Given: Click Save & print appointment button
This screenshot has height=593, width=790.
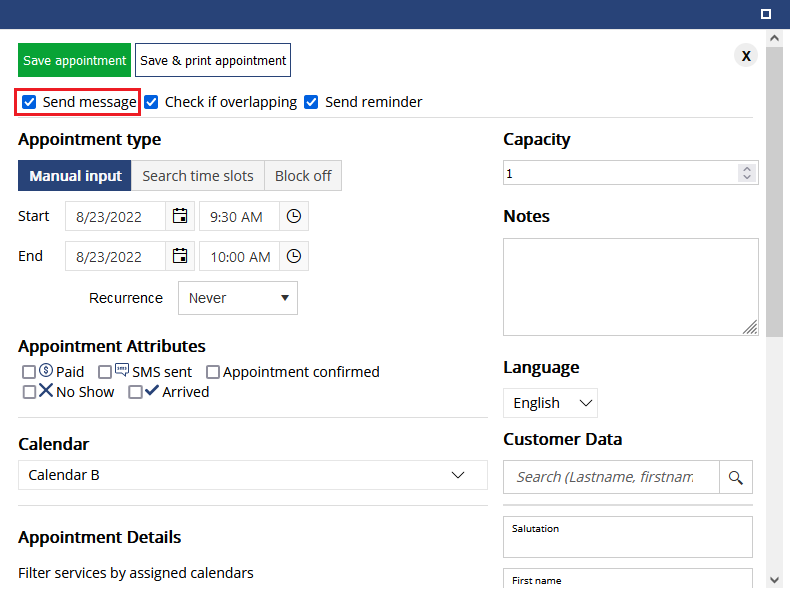Looking at the screenshot, I should [213, 60].
